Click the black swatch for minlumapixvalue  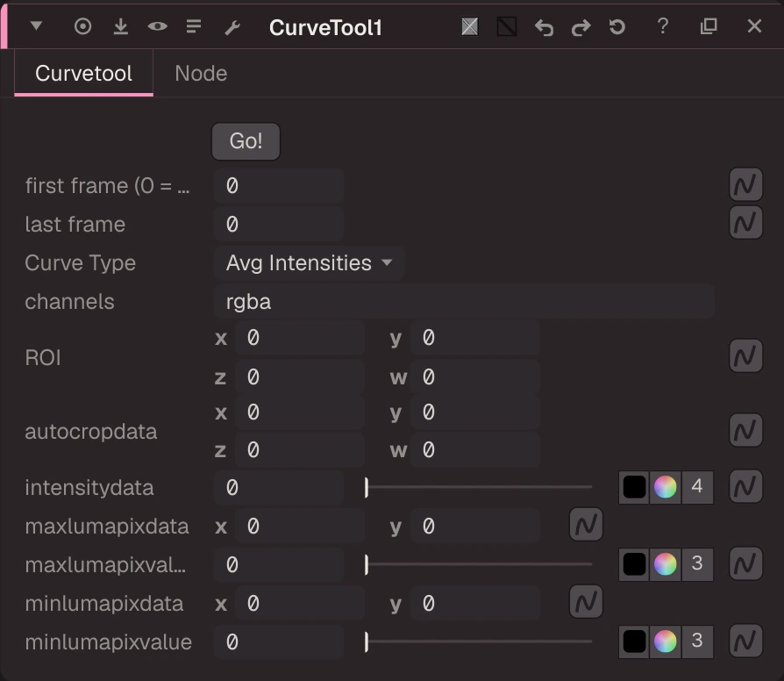point(634,642)
